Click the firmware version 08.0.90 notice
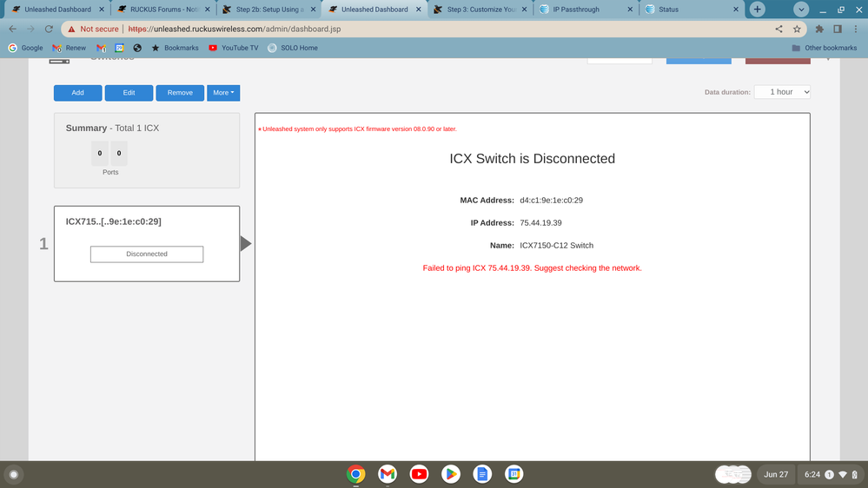The width and height of the screenshot is (868, 488). (358, 129)
